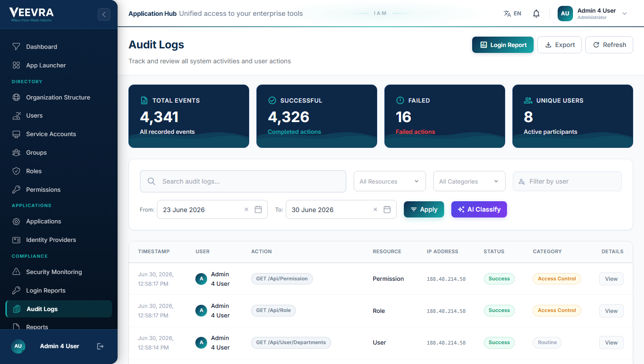Viewport: 644px width, 364px height.
Task: Open the All Resources dropdown
Action: click(x=389, y=181)
